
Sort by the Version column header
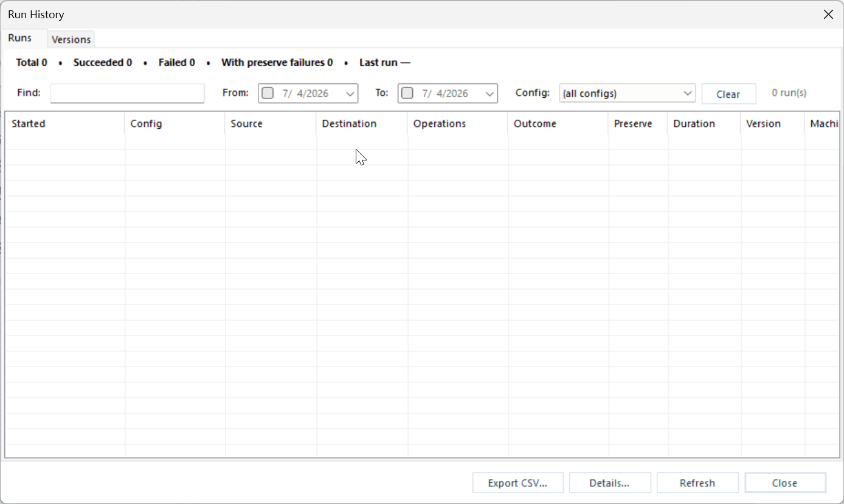click(773, 123)
